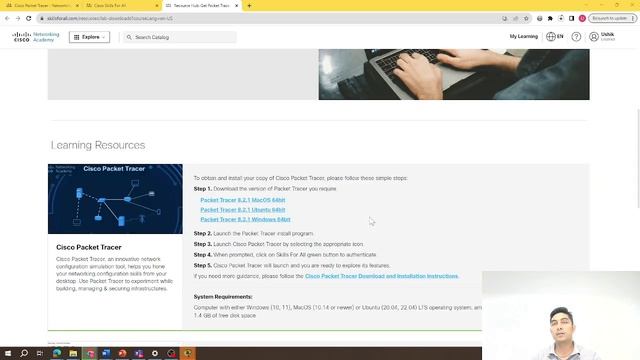Go back with the browser back arrow
This screenshot has width=640, height=360.
(7, 18)
